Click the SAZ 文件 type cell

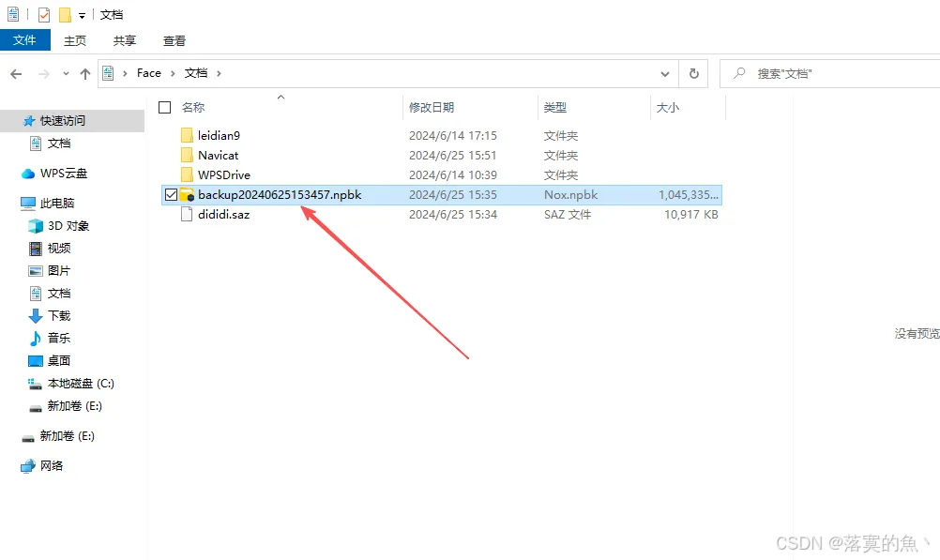pyautogui.click(x=568, y=215)
